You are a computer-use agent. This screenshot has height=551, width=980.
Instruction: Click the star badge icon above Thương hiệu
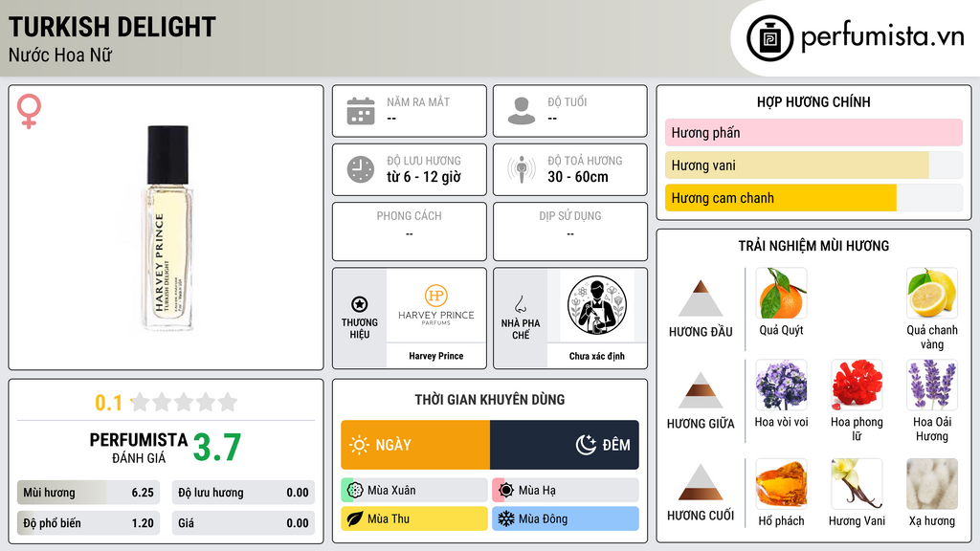[x=360, y=304]
